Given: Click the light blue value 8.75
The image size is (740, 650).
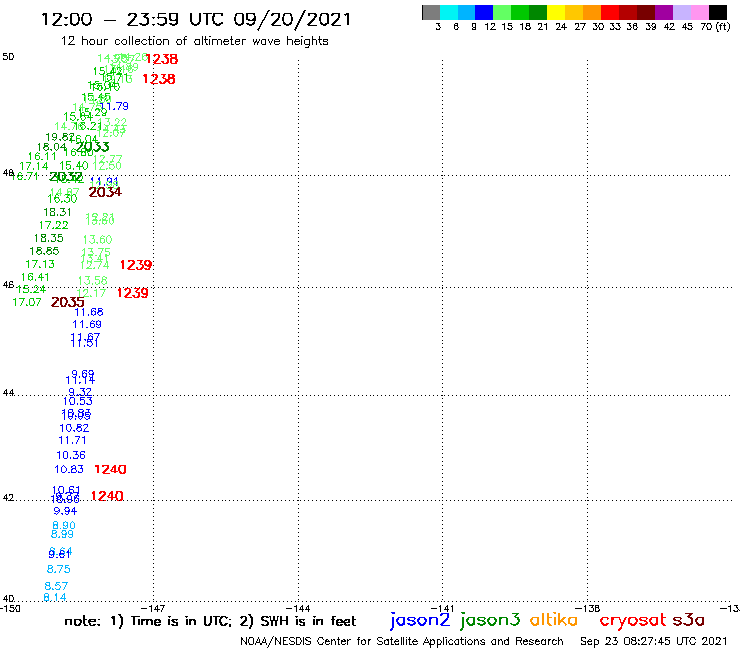Looking at the screenshot, I should 59,569.
